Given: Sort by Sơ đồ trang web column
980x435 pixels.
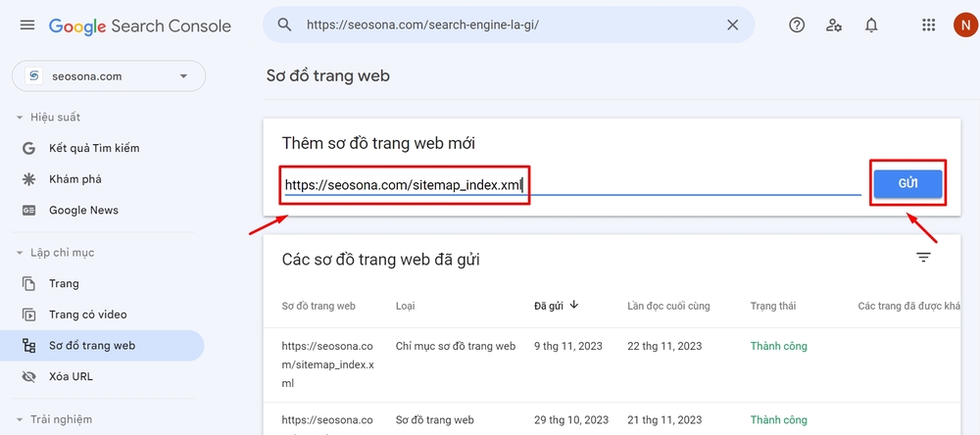Looking at the screenshot, I should 318,306.
